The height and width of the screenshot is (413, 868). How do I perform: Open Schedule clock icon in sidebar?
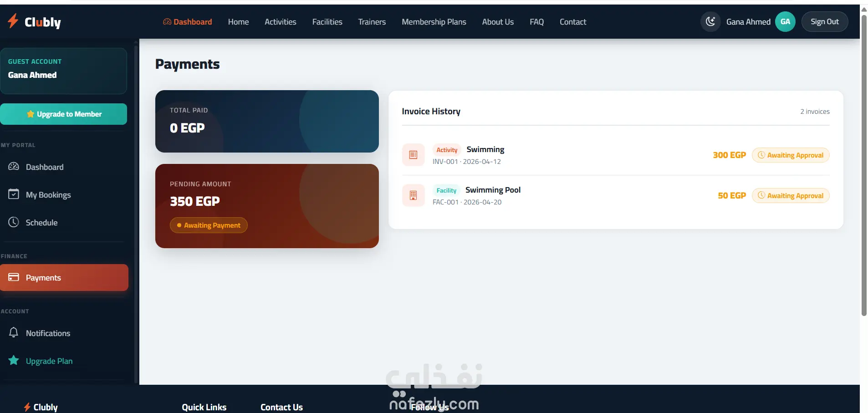pyautogui.click(x=14, y=222)
